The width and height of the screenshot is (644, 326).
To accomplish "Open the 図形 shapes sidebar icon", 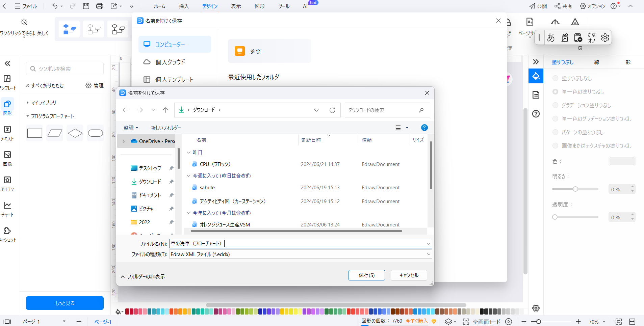I will pos(7,108).
